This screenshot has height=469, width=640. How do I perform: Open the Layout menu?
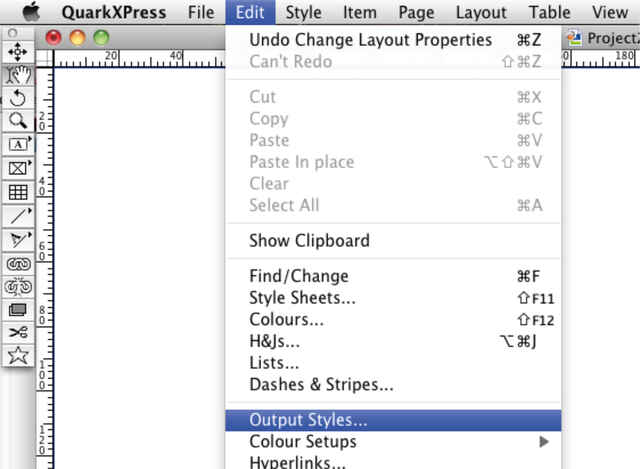click(481, 12)
